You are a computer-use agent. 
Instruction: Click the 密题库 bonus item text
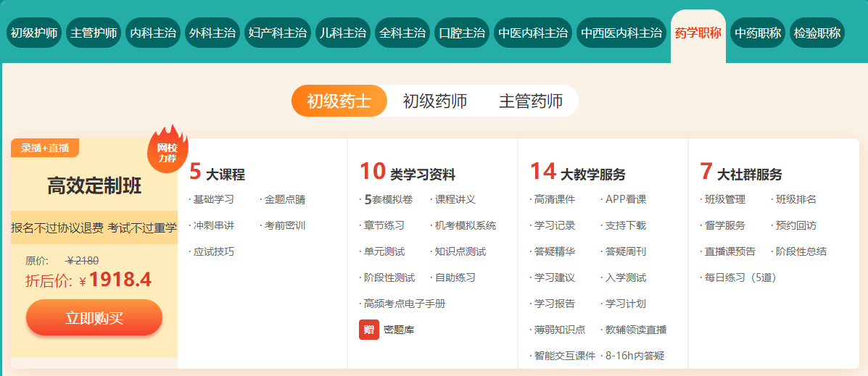tap(399, 330)
